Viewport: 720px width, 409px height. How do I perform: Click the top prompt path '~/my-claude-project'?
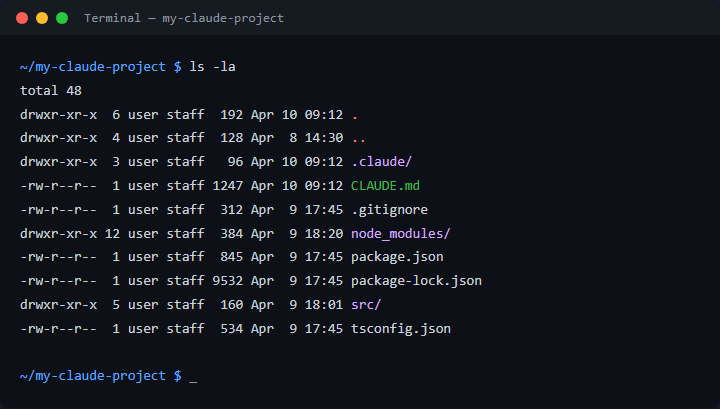click(93, 67)
